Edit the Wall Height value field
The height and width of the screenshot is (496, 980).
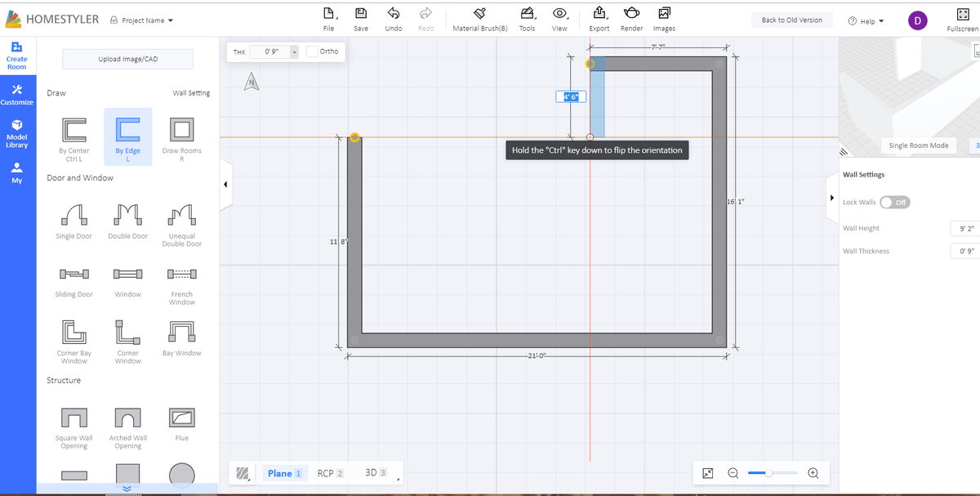coord(964,228)
